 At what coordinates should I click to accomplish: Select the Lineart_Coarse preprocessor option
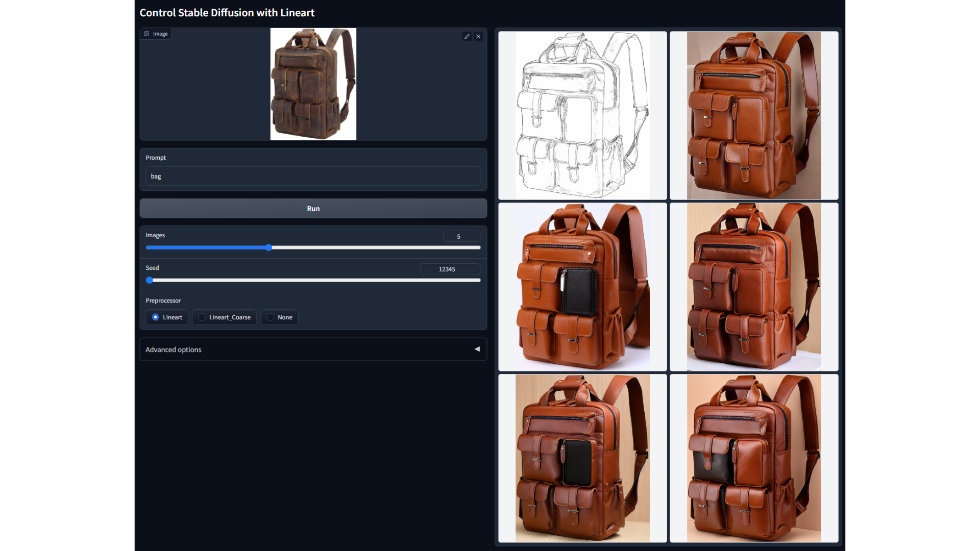pos(224,317)
